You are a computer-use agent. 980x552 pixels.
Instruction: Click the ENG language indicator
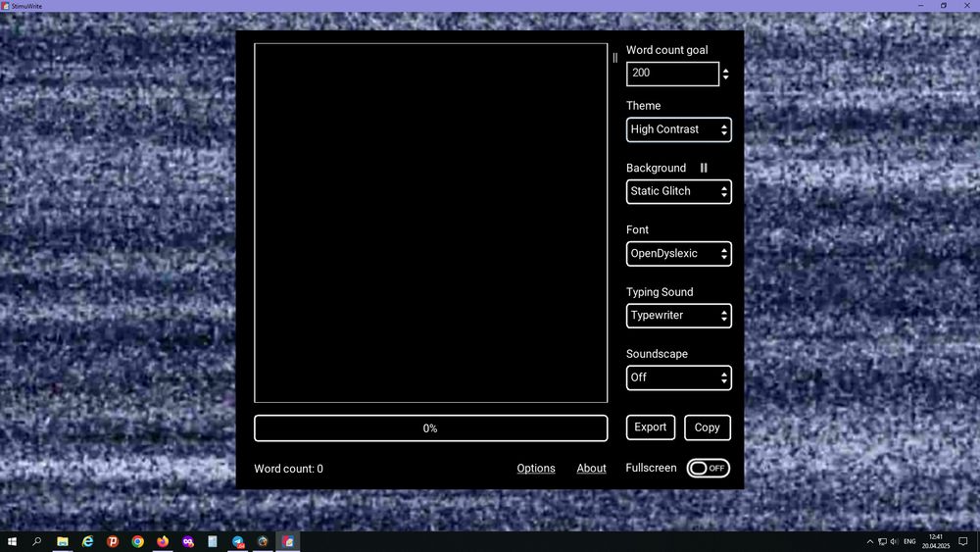(x=910, y=541)
